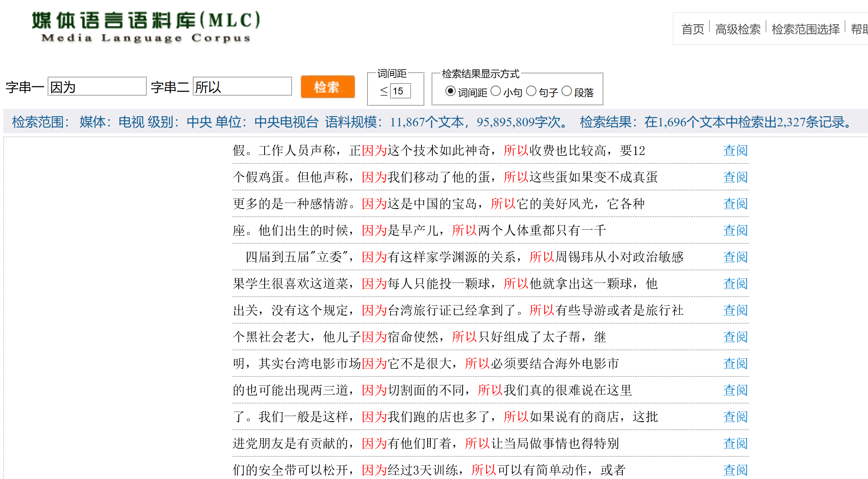Viewport: 868px width, 479px height.
Task: Click the 字串二 input field containing 所以
Action: [x=242, y=87]
